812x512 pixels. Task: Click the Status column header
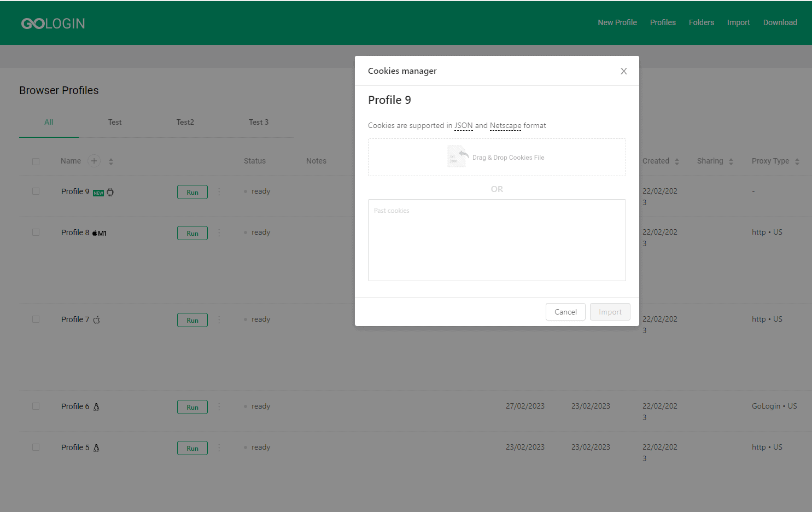pos(255,161)
